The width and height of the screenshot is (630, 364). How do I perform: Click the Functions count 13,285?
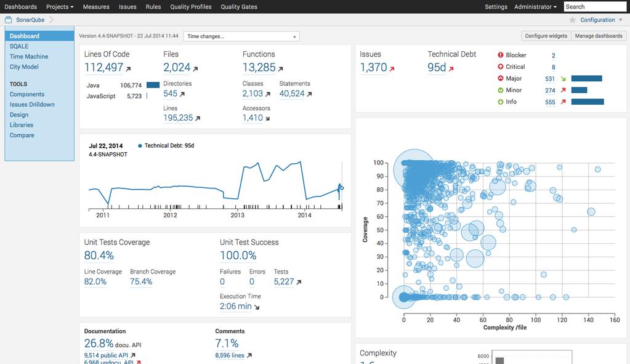[259, 68]
